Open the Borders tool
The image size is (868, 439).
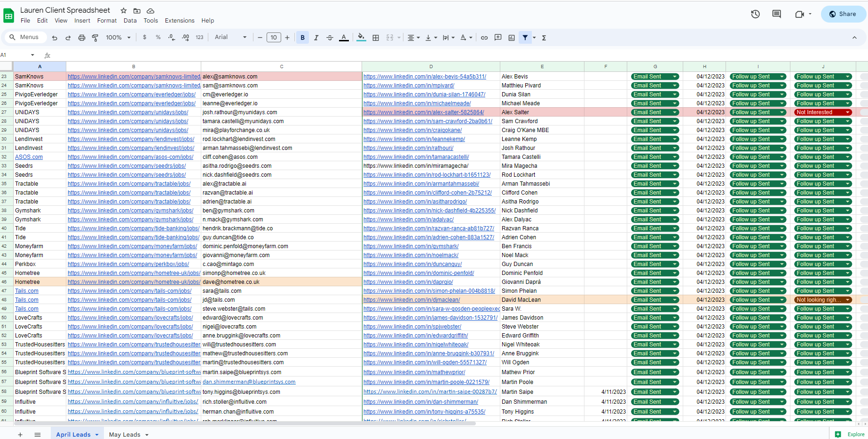coord(376,38)
